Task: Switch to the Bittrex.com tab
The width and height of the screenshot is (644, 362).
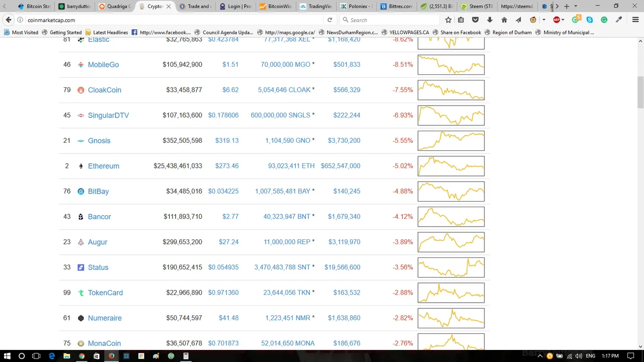Action: tap(396, 7)
